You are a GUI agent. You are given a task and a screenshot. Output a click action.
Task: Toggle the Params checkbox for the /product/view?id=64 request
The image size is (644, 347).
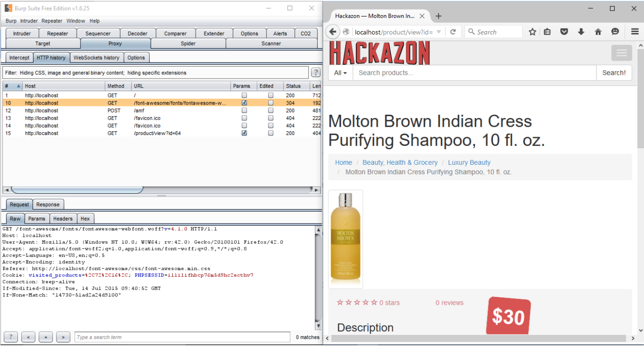[244, 133]
